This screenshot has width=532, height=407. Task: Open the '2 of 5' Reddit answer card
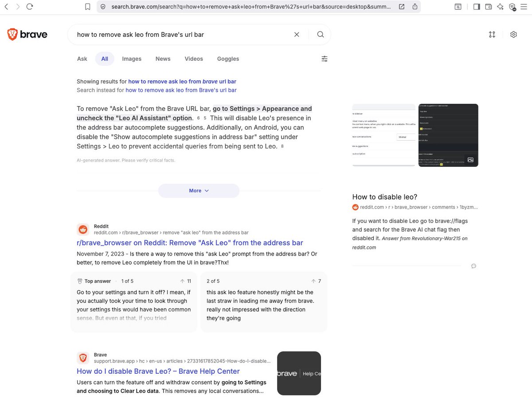point(264,302)
